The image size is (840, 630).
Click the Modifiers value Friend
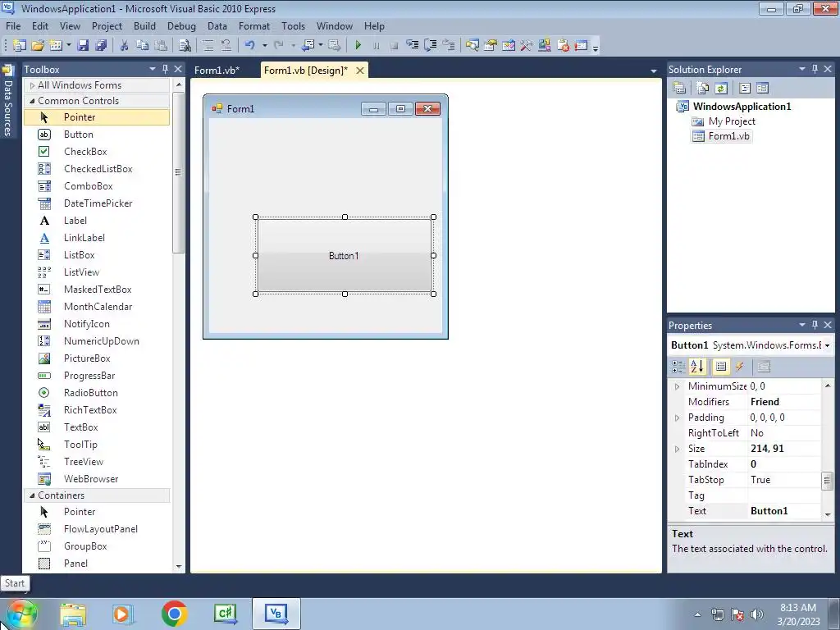[x=784, y=402]
